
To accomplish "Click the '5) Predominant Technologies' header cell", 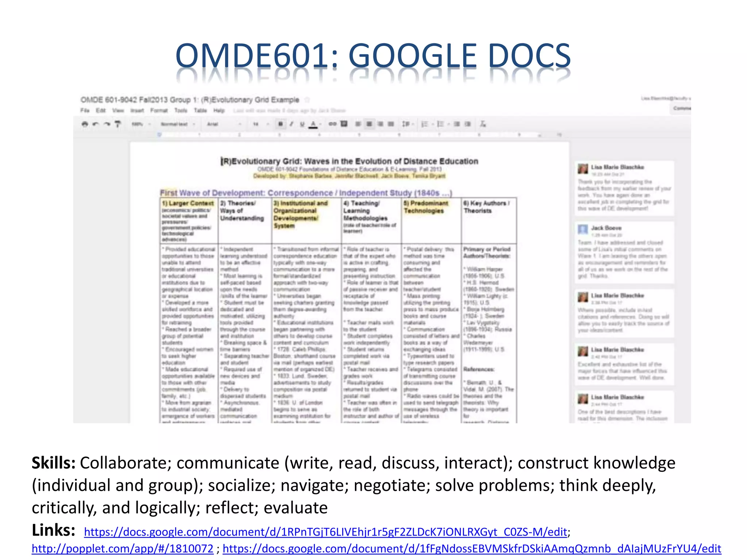I will click(431, 221).
